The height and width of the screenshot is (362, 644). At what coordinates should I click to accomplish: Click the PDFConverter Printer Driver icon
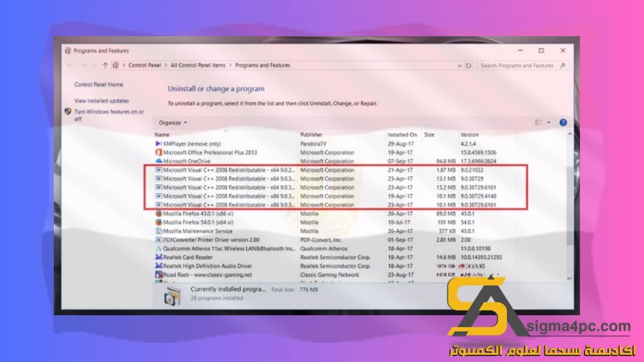click(x=158, y=240)
